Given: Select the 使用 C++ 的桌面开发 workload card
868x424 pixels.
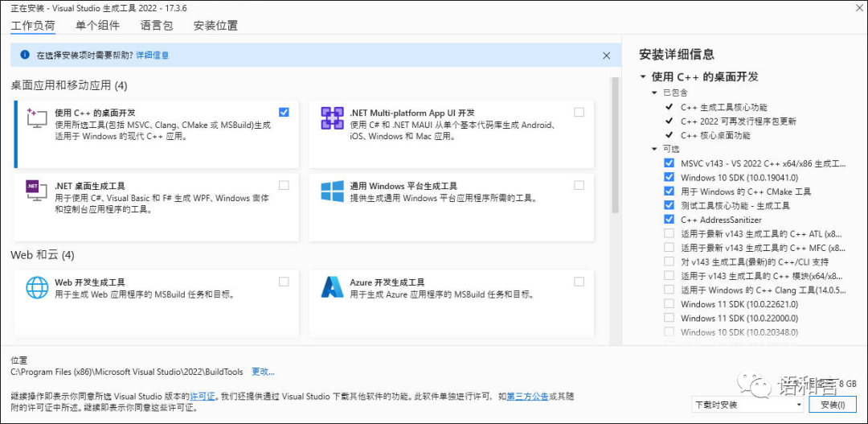Looking at the screenshot, I should pos(156,134).
